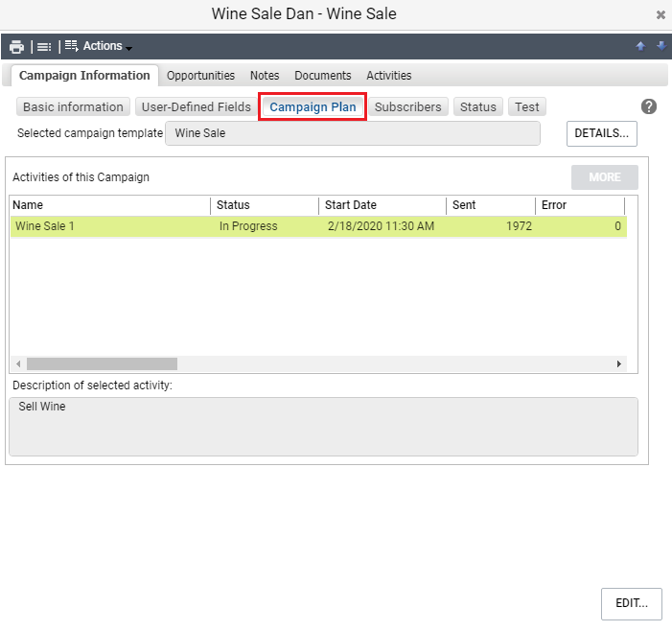Close the Wine Sale Dan window
Viewport: 672px width, 631px height.
pyautogui.click(x=660, y=14)
